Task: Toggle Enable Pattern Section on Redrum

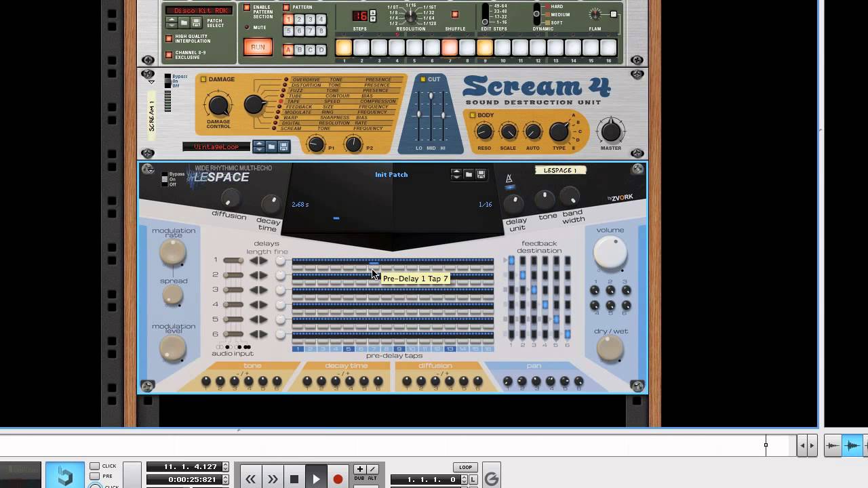Action: coord(247,7)
